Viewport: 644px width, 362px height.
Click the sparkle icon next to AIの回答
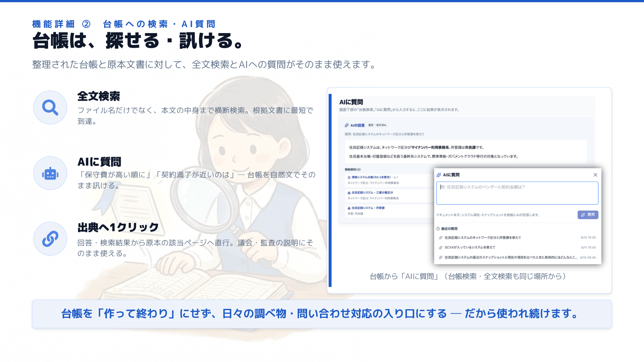(x=346, y=125)
